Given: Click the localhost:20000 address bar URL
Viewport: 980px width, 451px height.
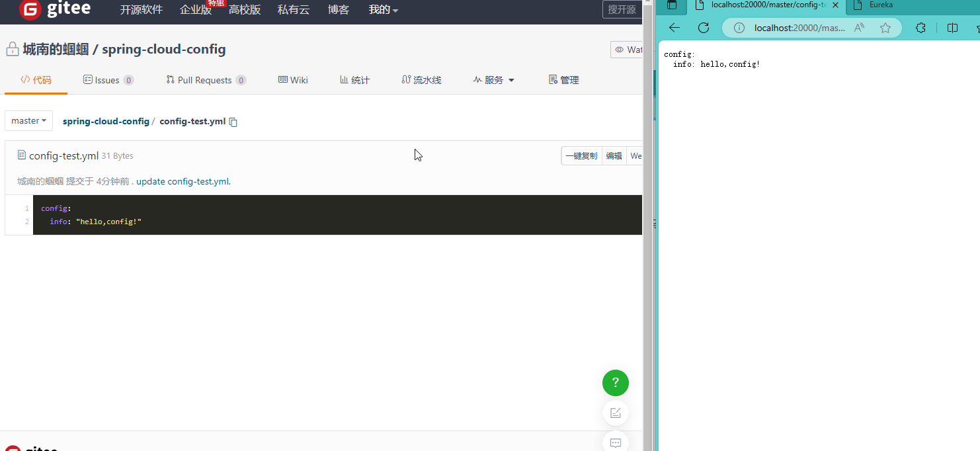Looking at the screenshot, I should [800, 28].
